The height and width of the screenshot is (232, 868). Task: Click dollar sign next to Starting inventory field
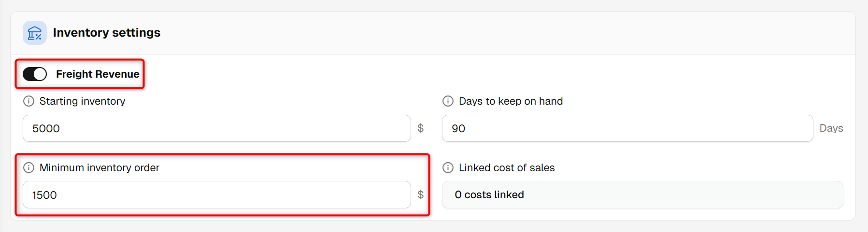[421, 128]
